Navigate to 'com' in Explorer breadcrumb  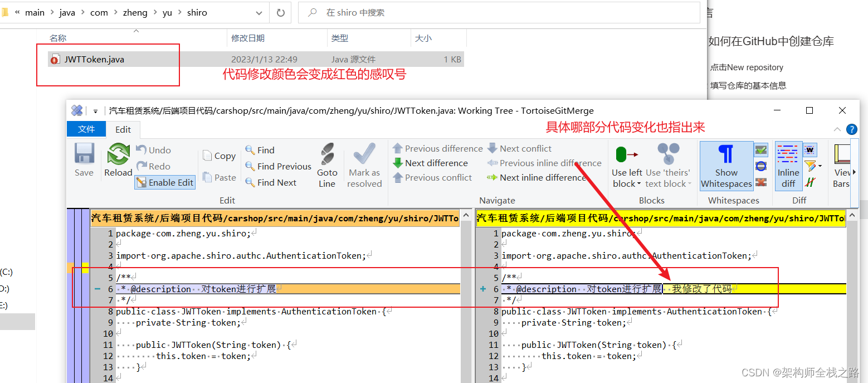coord(99,12)
